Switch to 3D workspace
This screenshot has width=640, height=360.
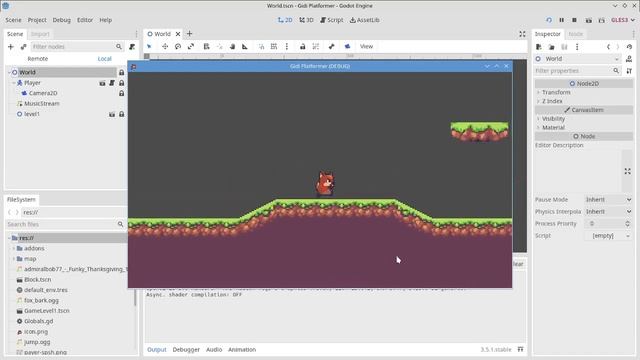(x=306, y=20)
